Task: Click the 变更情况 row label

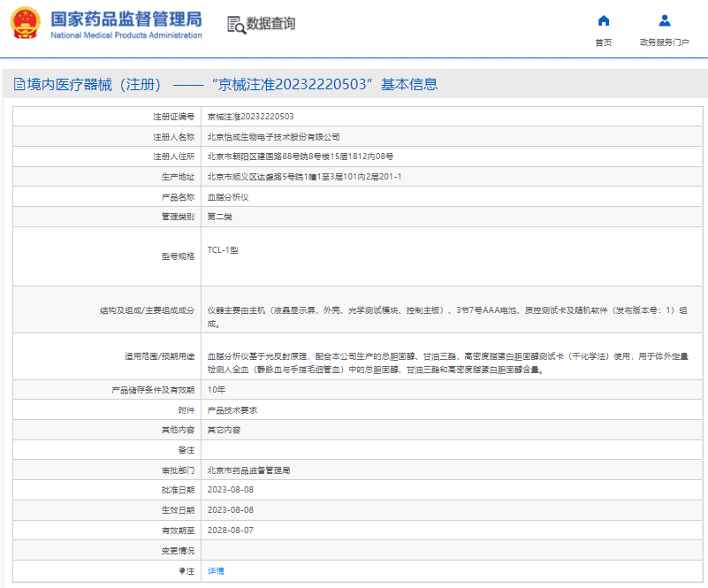Action: pyautogui.click(x=178, y=551)
